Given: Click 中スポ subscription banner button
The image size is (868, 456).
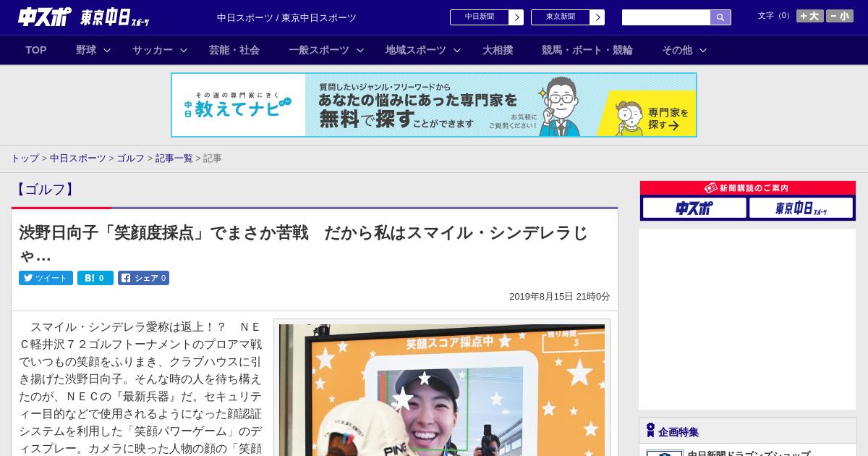Looking at the screenshot, I should [694, 208].
